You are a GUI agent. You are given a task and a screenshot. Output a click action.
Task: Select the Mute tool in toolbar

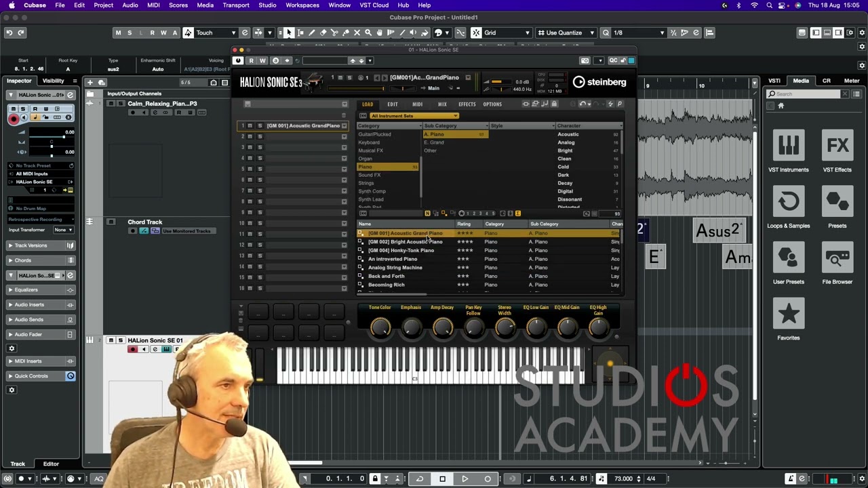(357, 33)
